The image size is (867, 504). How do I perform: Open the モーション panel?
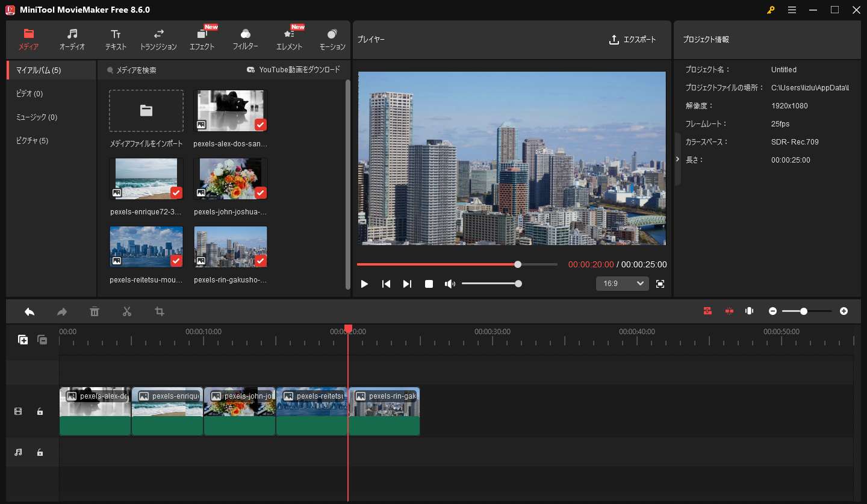[x=332, y=39]
